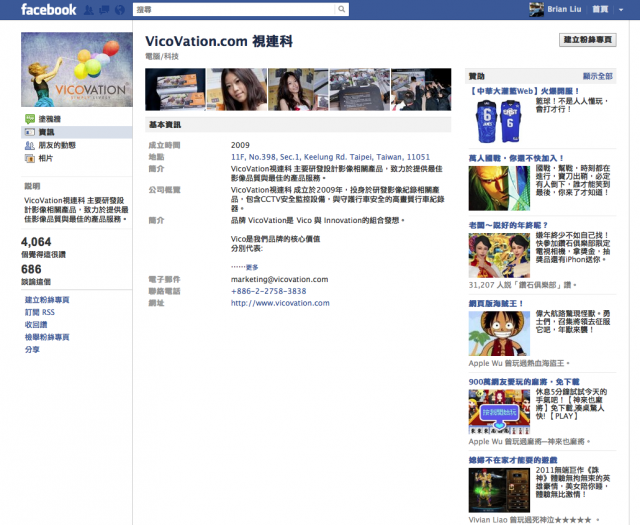Open the basketball Web game ad title
This screenshot has width=640, height=525.
click(x=524, y=91)
